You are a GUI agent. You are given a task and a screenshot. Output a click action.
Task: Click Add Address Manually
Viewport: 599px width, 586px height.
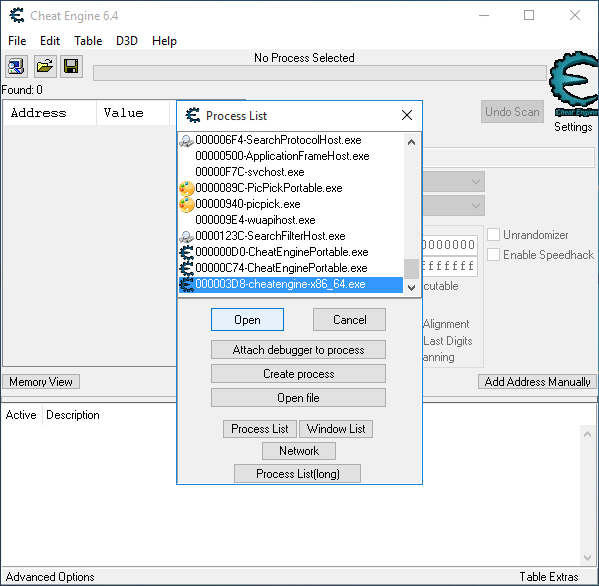[537, 382]
